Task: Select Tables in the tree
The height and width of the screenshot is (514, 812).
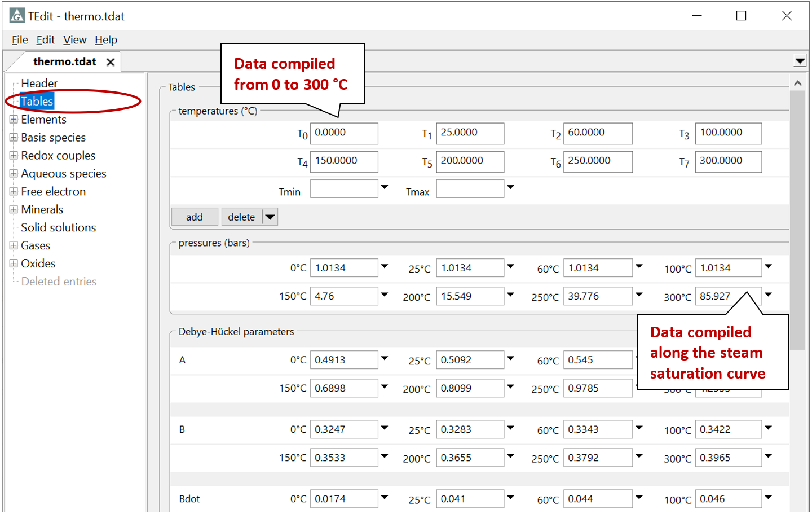Action: pos(37,102)
